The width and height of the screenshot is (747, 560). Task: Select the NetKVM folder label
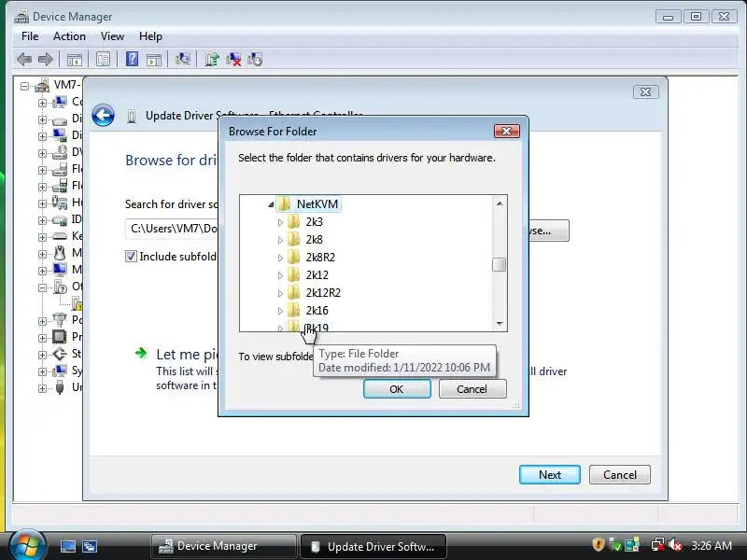pos(317,203)
